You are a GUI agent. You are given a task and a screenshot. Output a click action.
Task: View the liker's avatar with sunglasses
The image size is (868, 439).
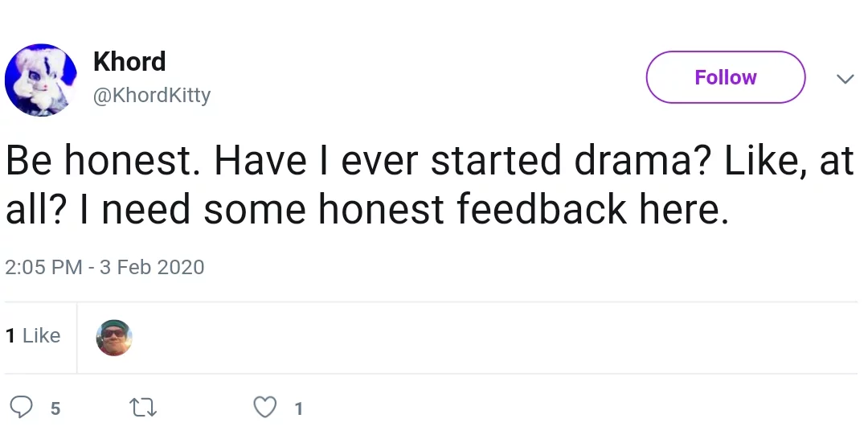click(114, 338)
